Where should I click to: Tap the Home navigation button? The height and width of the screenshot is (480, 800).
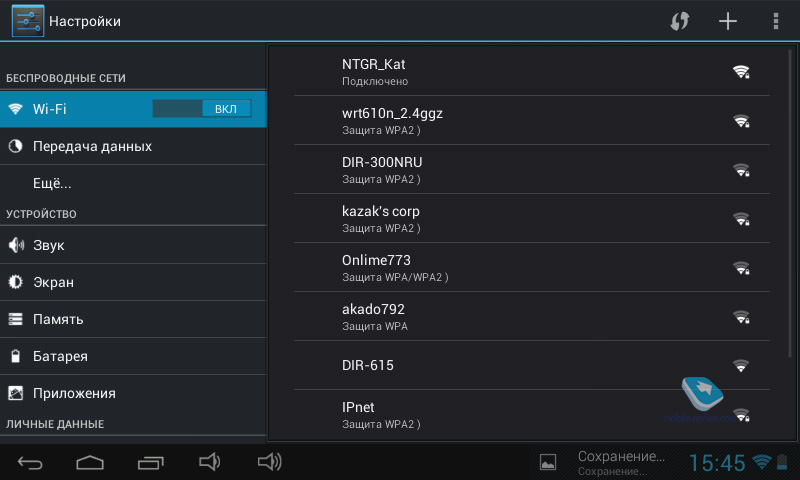coord(90,462)
